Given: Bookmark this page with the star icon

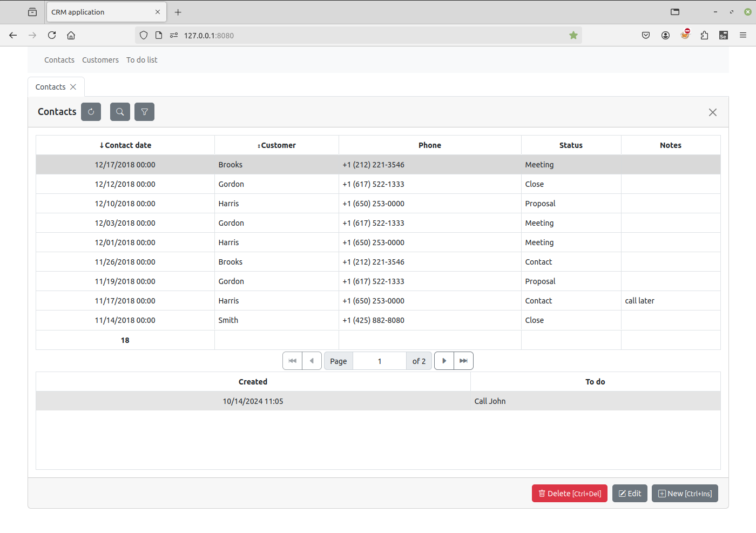Looking at the screenshot, I should [573, 36].
